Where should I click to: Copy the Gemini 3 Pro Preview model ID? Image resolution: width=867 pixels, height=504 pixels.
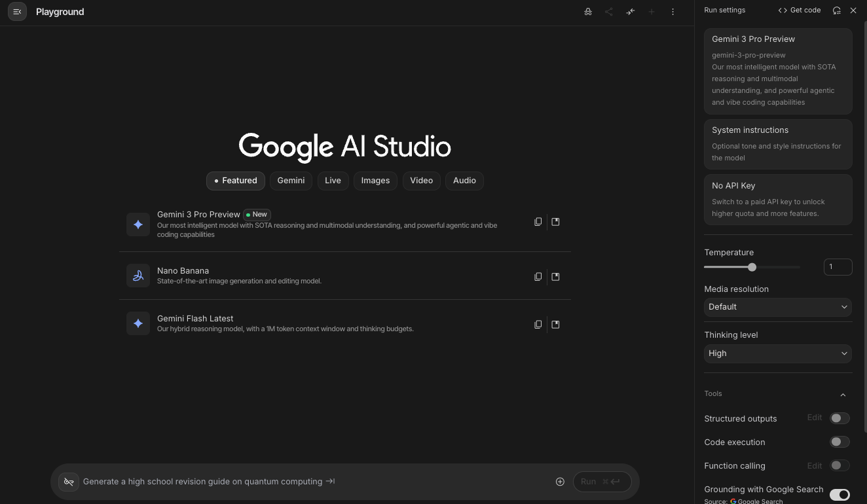pyautogui.click(x=538, y=222)
